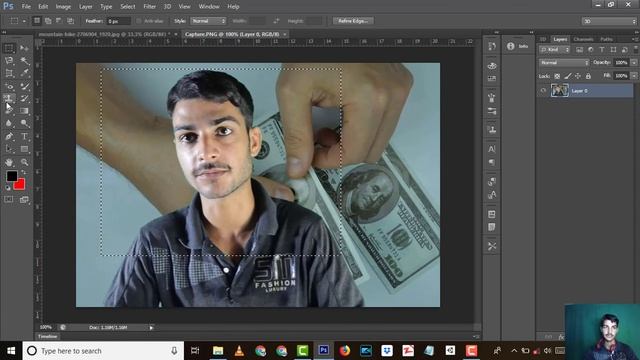This screenshot has width=640, height=360.
Task: Select the Eyedropper tool
Action: tap(24, 73)
